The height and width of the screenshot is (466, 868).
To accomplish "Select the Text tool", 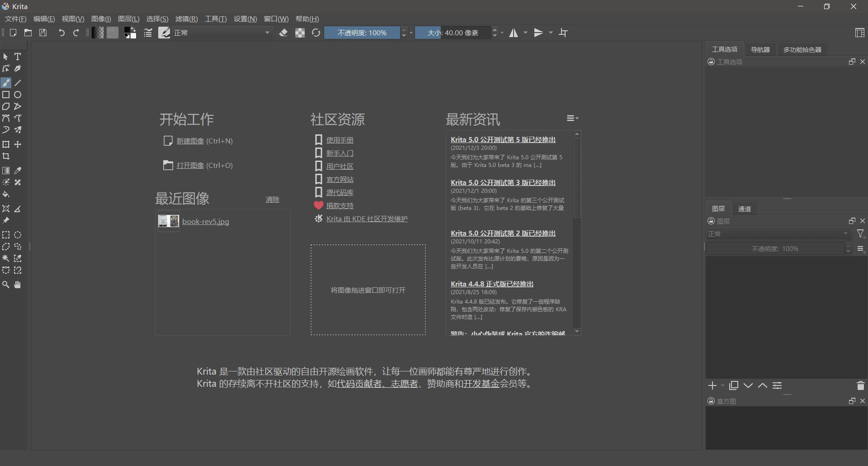I will click(18, 57).
